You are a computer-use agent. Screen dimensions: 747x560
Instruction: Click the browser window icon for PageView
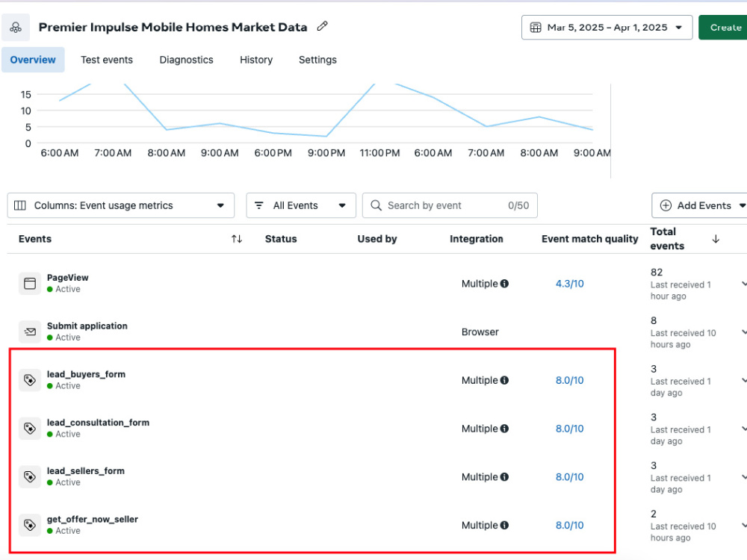pos(30,284)
